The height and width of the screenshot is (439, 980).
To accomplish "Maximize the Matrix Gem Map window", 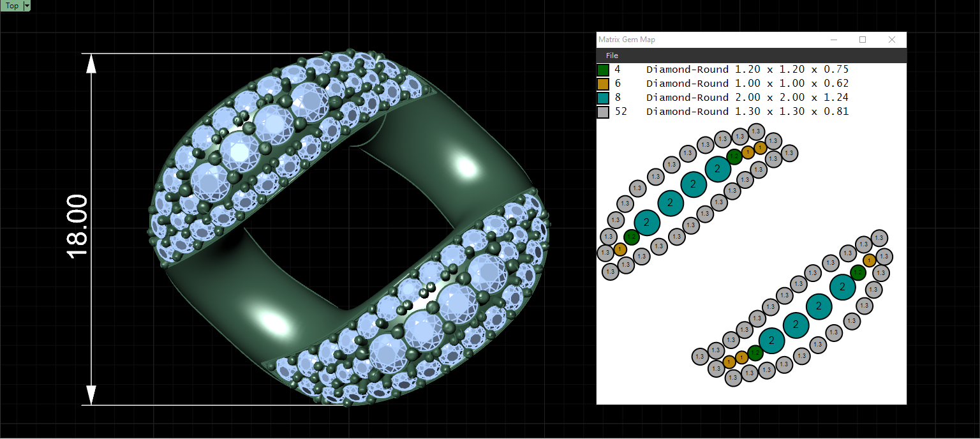I will click(863, 40).
